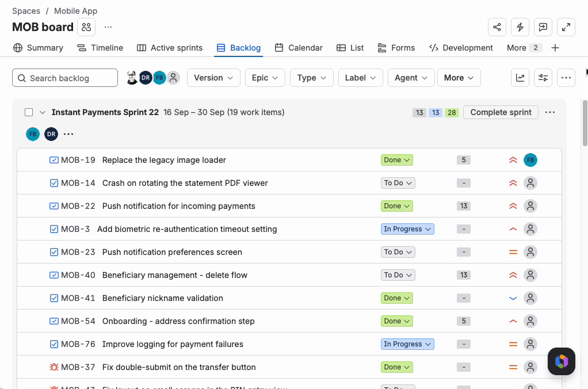Click the vertical scrollbar of the backlog
588x389 pixels.
coord(584,123)
